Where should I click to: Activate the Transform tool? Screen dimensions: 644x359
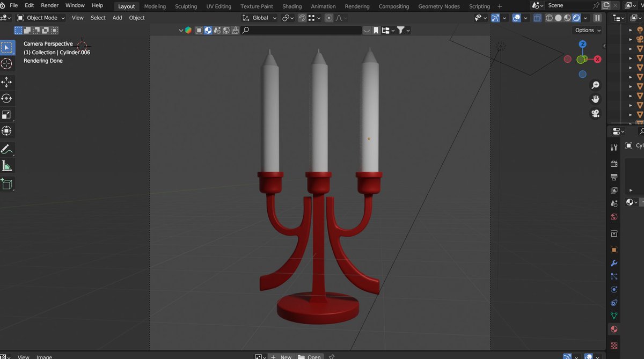click(x=7, y=130)
